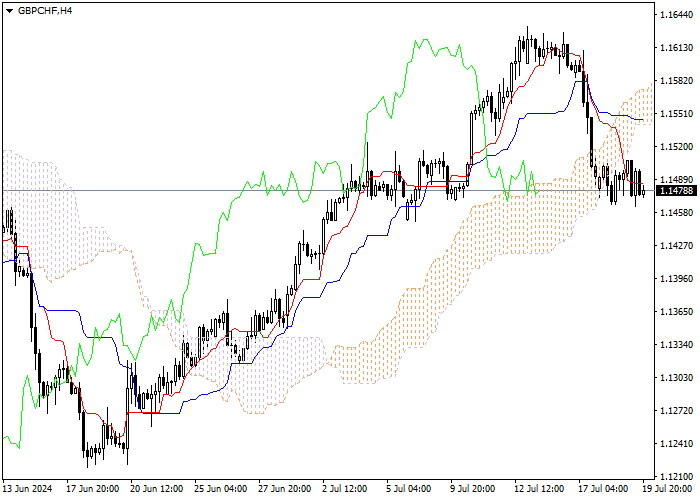Click the 1.15820 price axis label

pyautogui.click(x=676, y=81)
